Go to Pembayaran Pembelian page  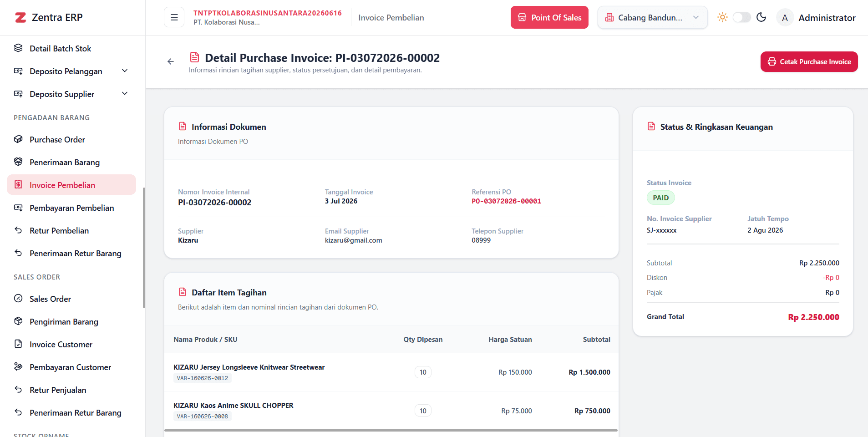click(x=71, y=208)
